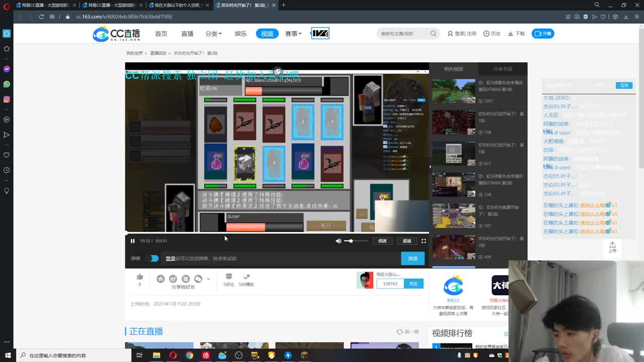
Task: Open bookmarks heart in Opera sidebar
Action: click(x=7, y=155)
